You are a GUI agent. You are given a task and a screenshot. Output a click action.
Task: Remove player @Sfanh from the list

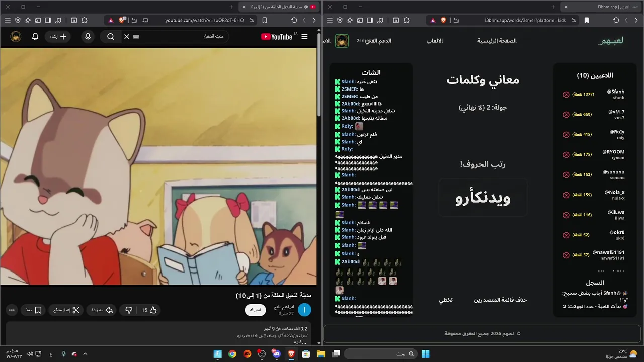coord(566,94)
